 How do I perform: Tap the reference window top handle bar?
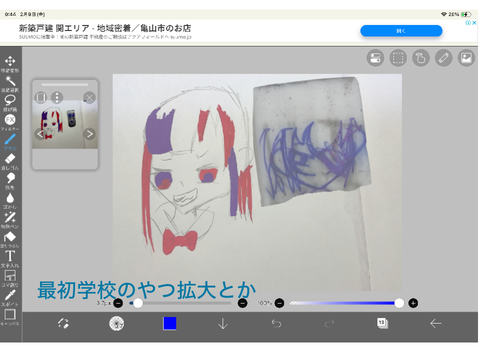(x=65, y=85)
